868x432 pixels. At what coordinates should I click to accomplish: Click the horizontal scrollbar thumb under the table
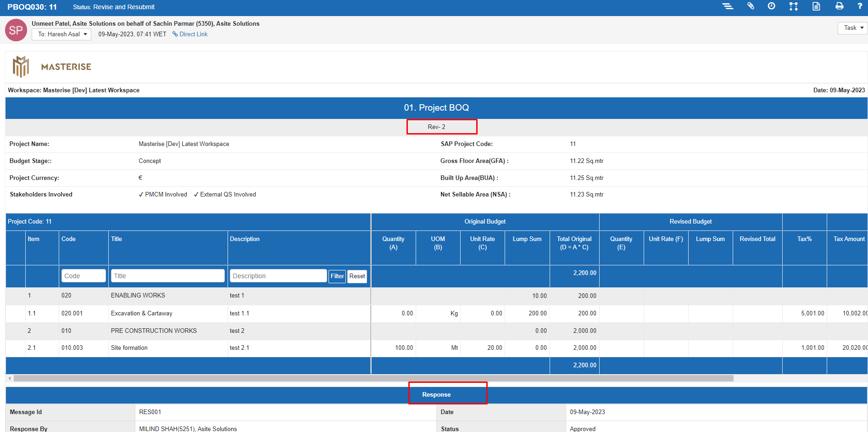(x=373, y=378)
